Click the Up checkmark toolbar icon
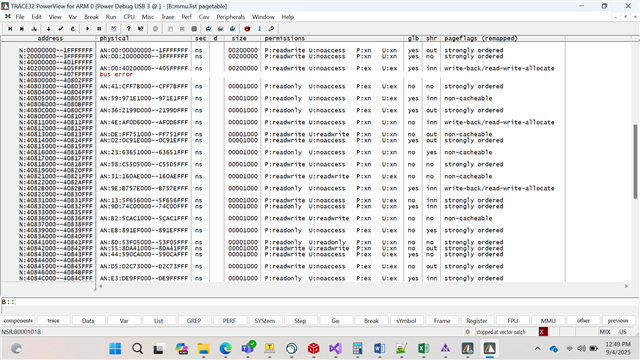Image resolution: width=640 pixels, height=360 pixels. [x=61, y=29]
